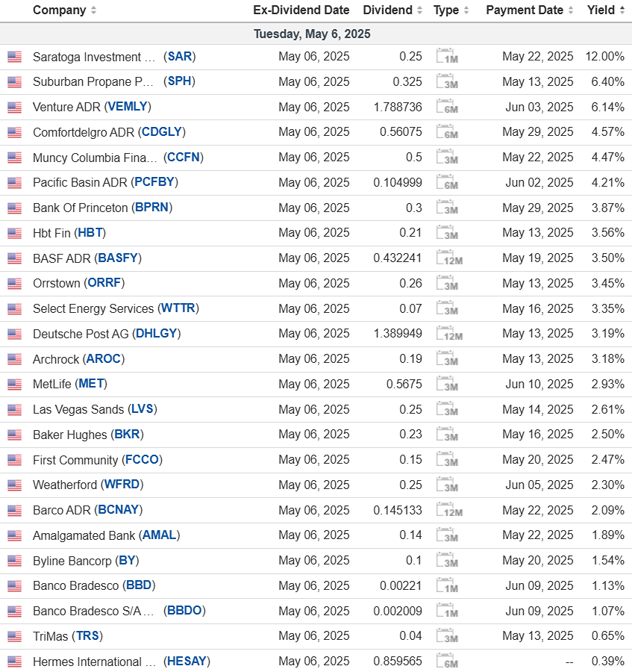Screen dimensions: 632x672
Task: Click the Ex-Dividend Date column header
Action: click(x=301, y=10)
